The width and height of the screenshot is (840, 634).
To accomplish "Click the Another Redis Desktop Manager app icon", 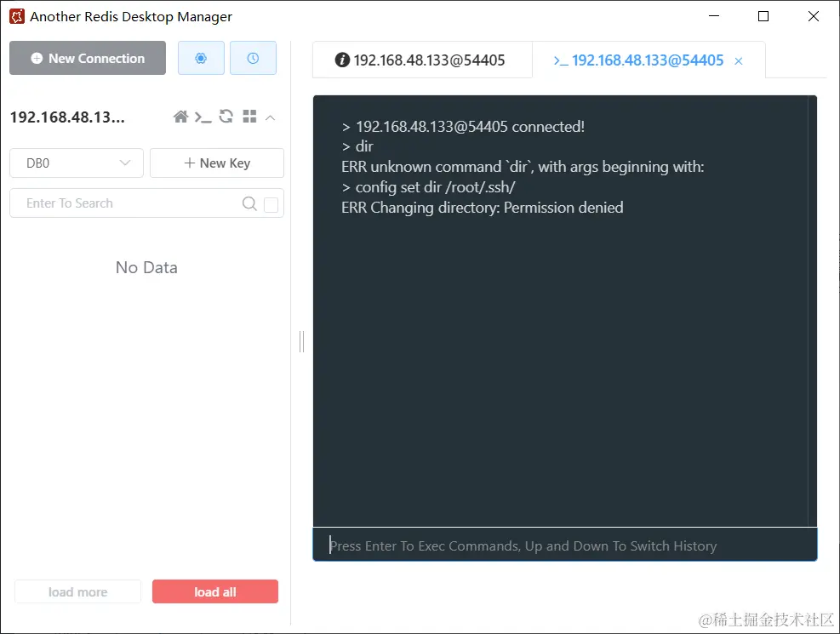I will click(17, 17).
